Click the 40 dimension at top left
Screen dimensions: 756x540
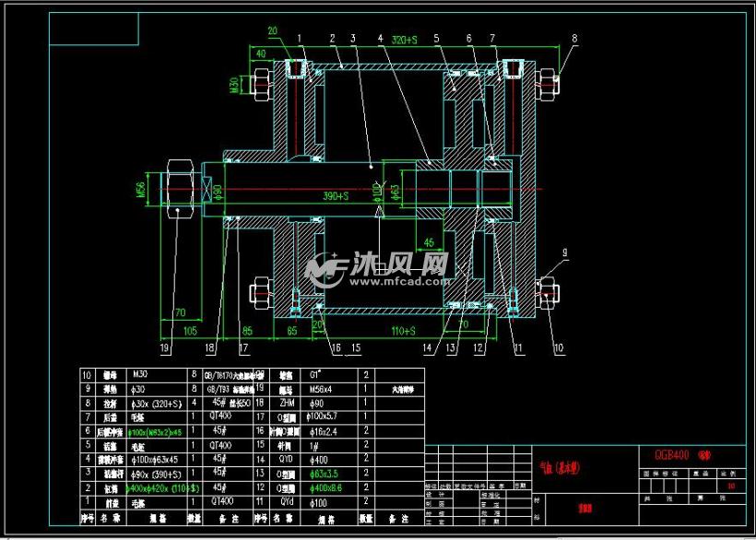pyautogui.click(x=261, y=54)
